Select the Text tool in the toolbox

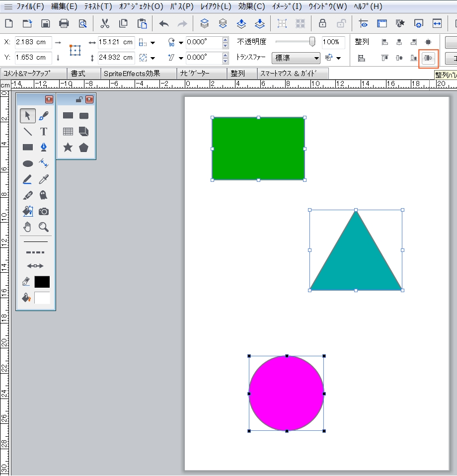coord(44,132)
